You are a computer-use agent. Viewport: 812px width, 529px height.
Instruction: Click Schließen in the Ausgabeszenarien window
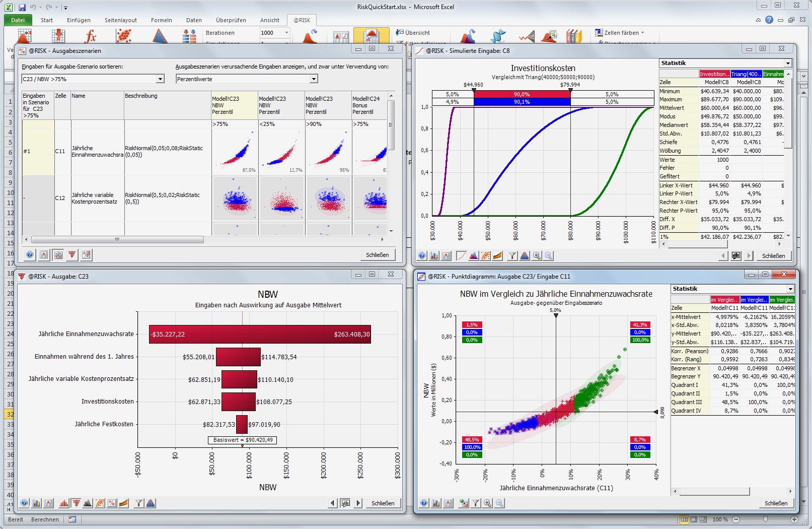tap(378, 255)
